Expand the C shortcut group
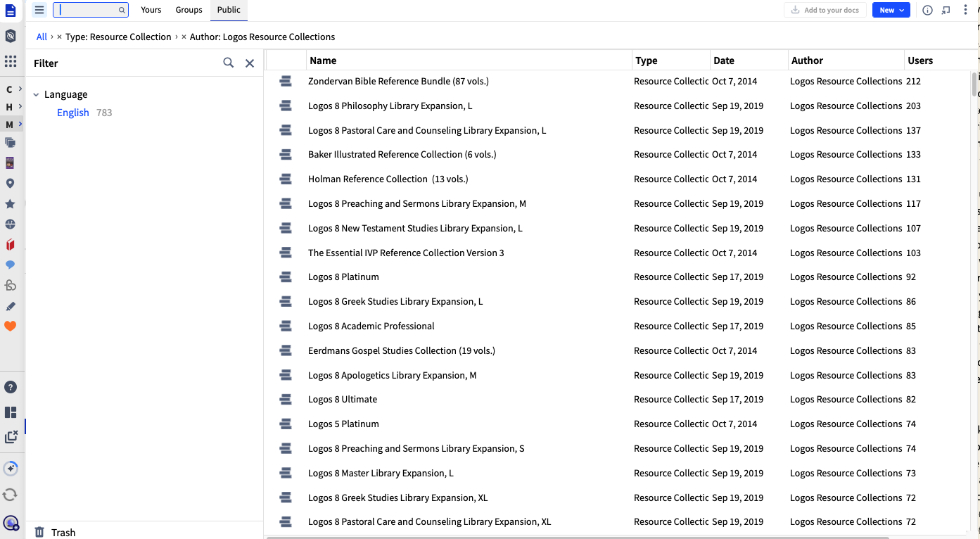Image resolution: width=980 pixels, height=539 pixels. pyautogui.click(x=13, y=89)
